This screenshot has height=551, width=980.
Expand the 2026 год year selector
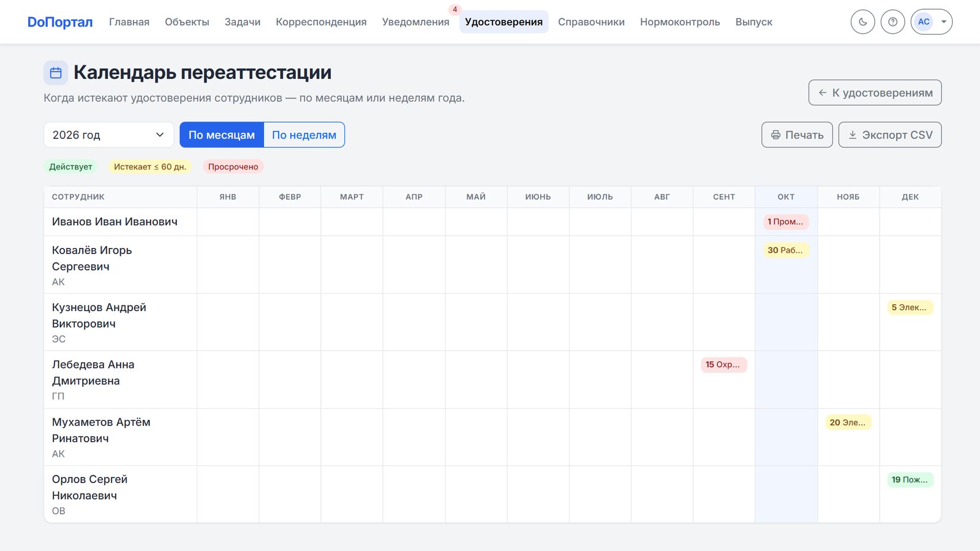(x=108, y=135)
